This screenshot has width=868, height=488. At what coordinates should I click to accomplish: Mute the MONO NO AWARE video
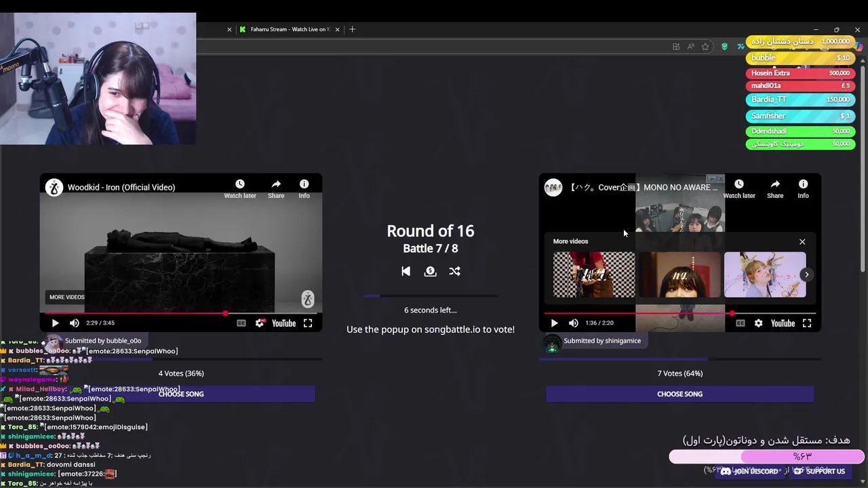tap(574, 323)
